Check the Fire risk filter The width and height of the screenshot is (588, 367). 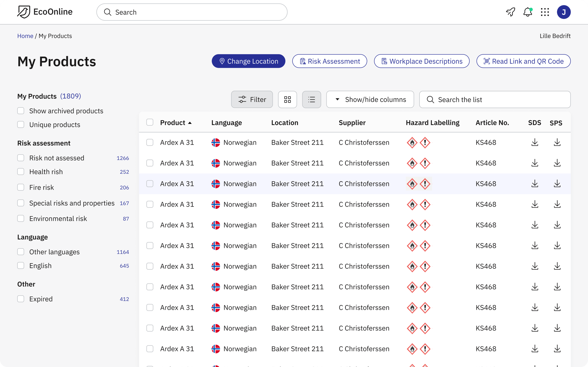[x=21, y=187]
